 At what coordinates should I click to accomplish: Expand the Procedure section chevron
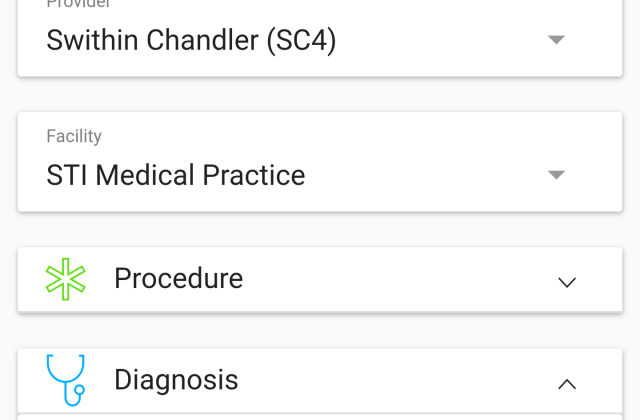tap(567, 282)
